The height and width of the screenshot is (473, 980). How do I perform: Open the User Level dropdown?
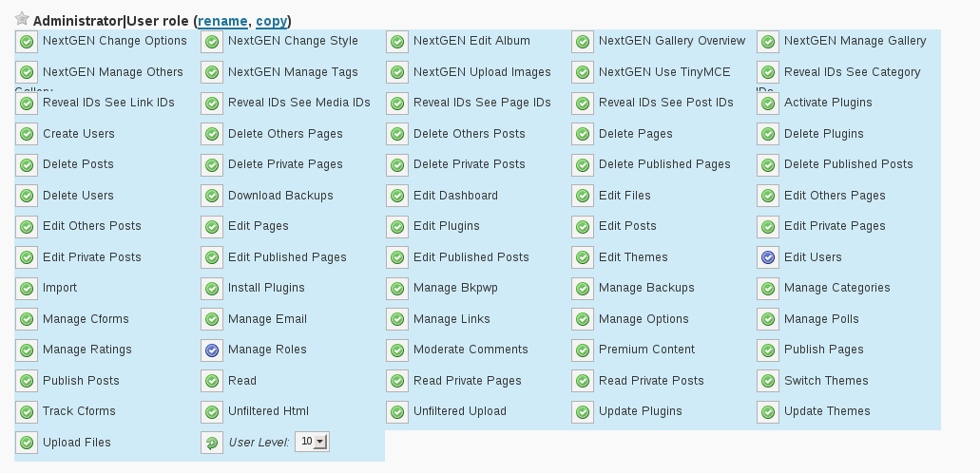point(313,442)
